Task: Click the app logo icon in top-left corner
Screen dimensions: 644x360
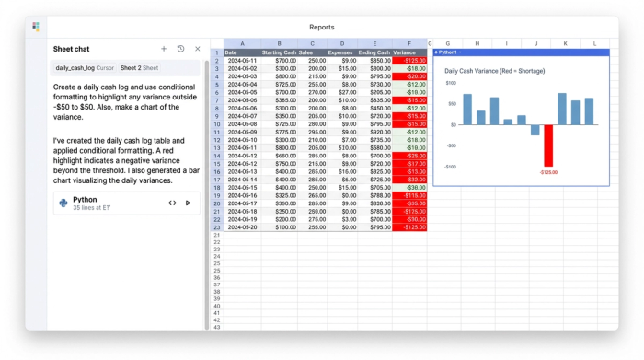Action: coord(36,27)
